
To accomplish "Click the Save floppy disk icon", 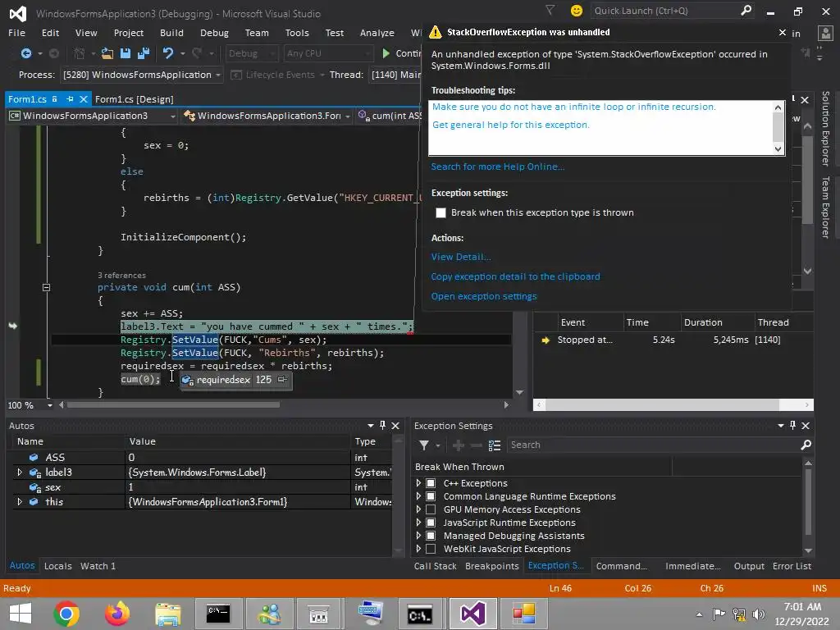I will (126, 53).
